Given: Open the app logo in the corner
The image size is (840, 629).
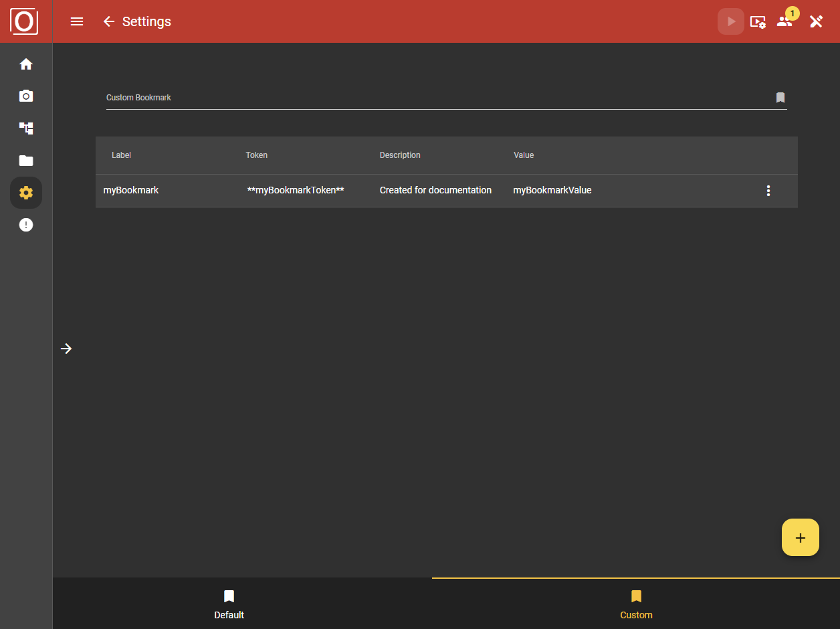Looking at the screenshot, I should pyautogui.click(x=25, y=21).
